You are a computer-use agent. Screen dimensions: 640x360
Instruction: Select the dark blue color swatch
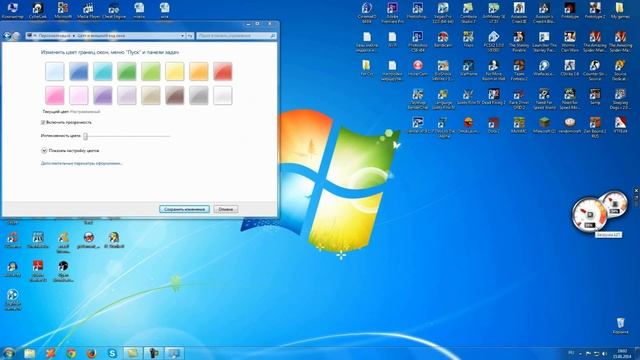tap(79, 71)
